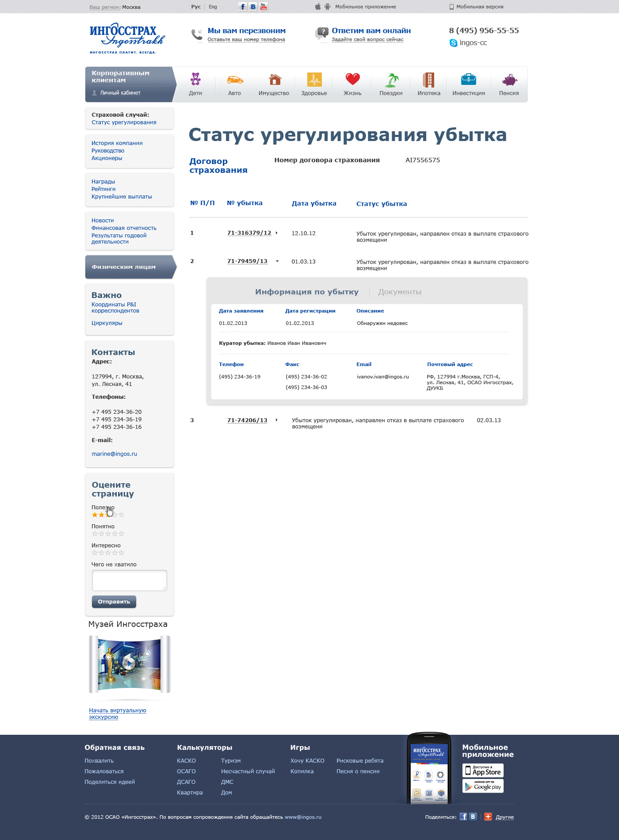Switch language to Eng
Image resolution: width=619 pixels, height=840 pixels.
213,7
